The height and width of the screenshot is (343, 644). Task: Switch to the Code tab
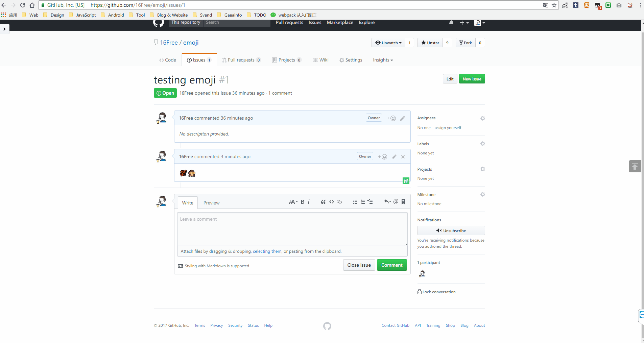click(168, 60)
